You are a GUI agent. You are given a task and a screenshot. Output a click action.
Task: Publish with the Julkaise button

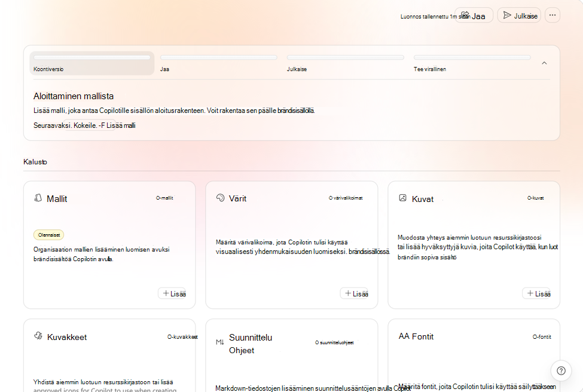pyautogui.click(x=519, y=15)
